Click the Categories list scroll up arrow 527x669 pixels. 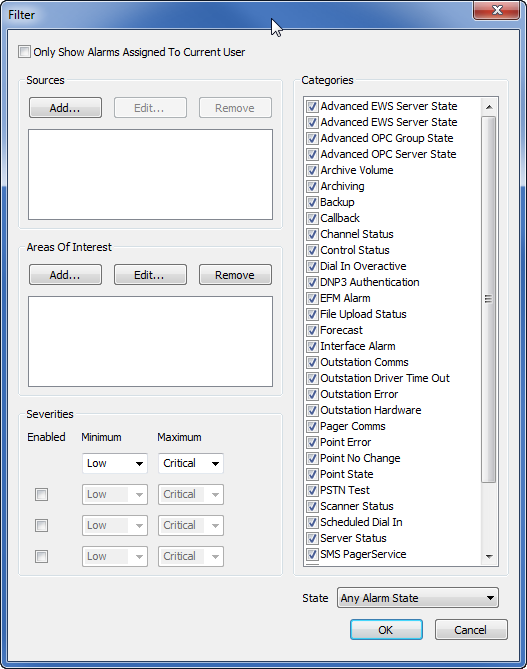click(x=489, y=107)
